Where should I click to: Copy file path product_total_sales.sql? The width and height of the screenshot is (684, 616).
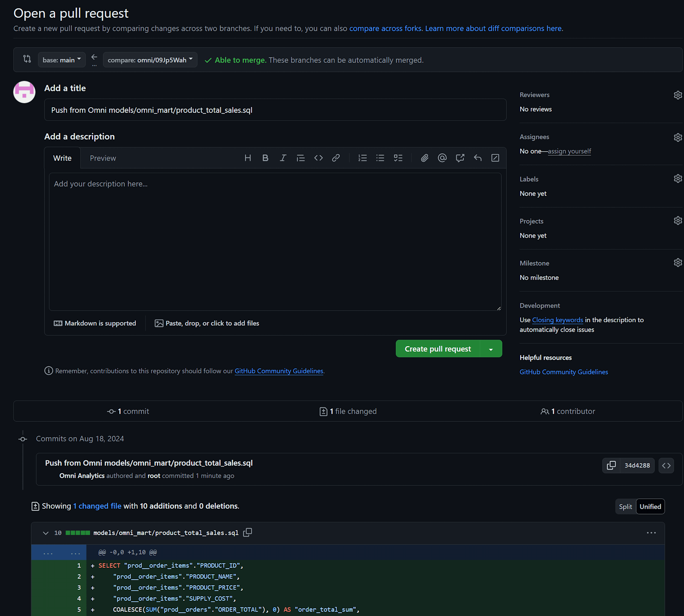[x=248, y=533]
